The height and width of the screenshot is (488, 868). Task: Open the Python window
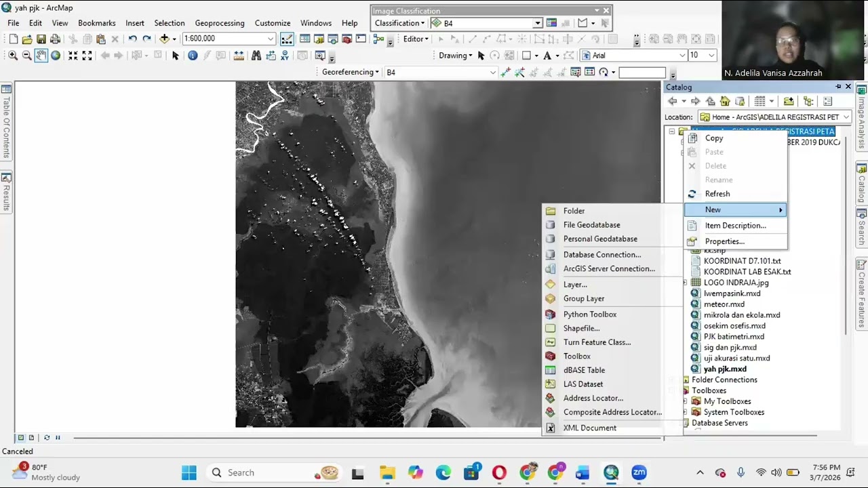[x=361, y=39]
